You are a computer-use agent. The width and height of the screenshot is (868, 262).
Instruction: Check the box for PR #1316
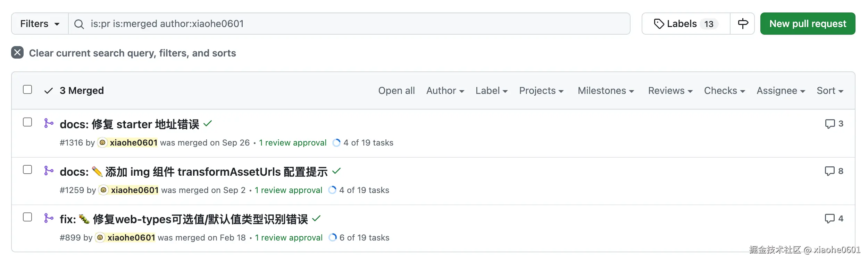27,122
